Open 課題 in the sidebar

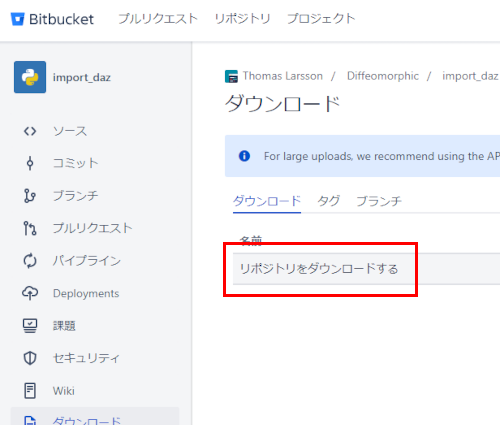pyautogui.click(x=64, y=326)
